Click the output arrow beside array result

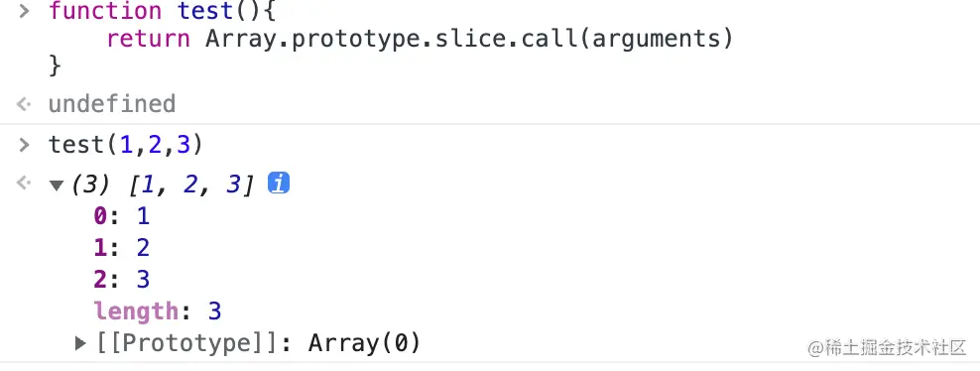click(x=24, y=183)
